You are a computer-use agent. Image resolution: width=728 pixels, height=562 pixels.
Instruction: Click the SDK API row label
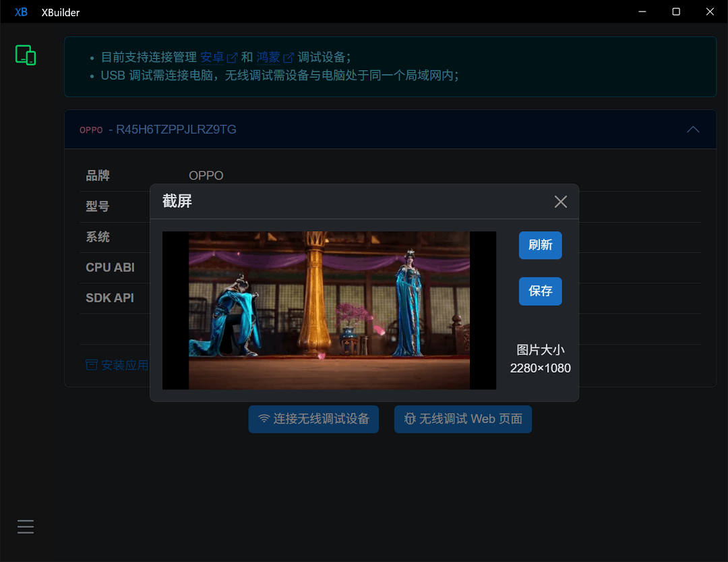click(110, 298)
